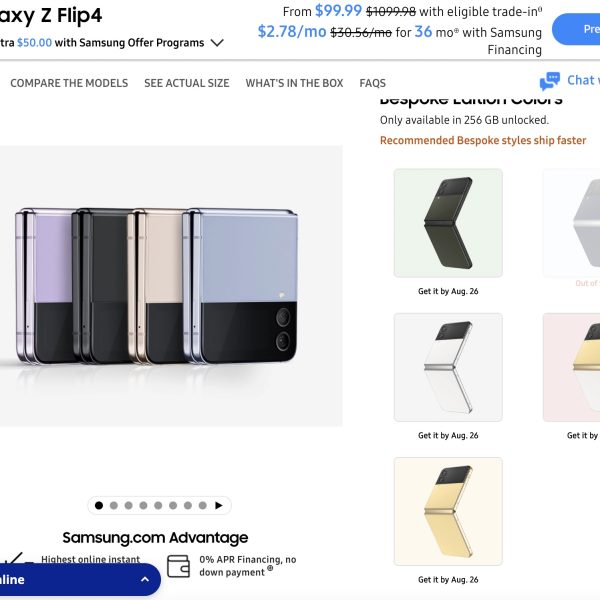Click the blue Pre-order button
Image resolution: width=600 pixels, height=600 pixels.
point(577,28)
